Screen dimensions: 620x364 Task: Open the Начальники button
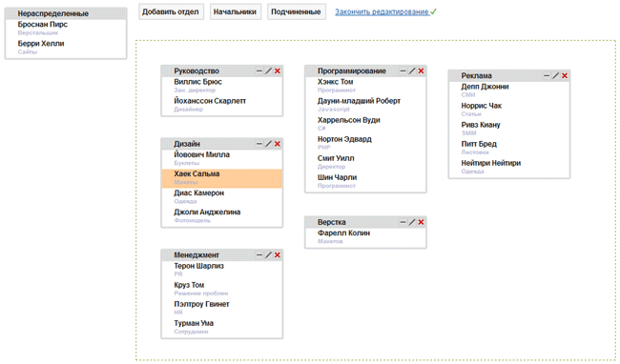(x=236, y=11)
